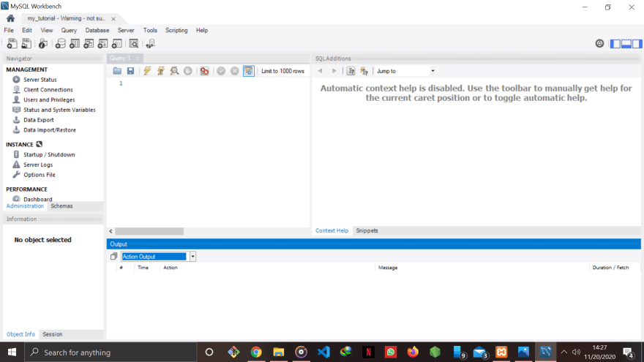Close the Query 1 tab

point(138,59)
